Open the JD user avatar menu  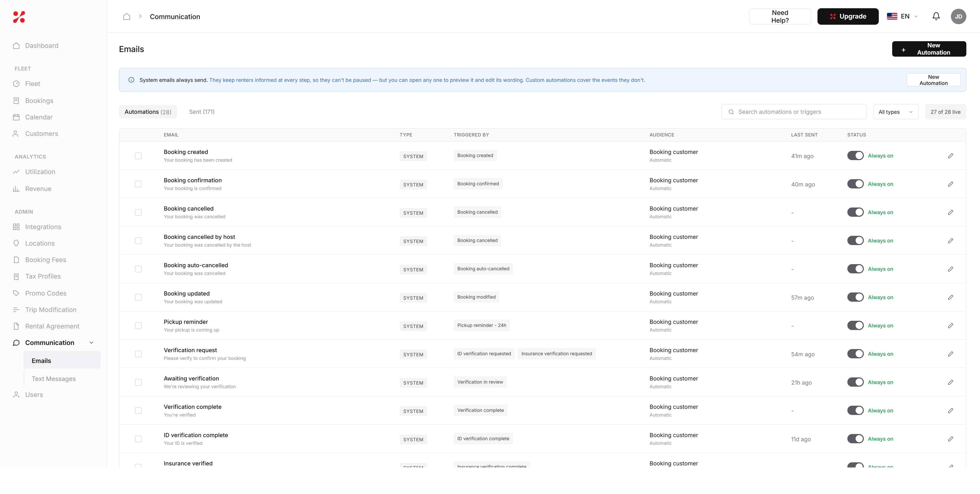[958, 16]
